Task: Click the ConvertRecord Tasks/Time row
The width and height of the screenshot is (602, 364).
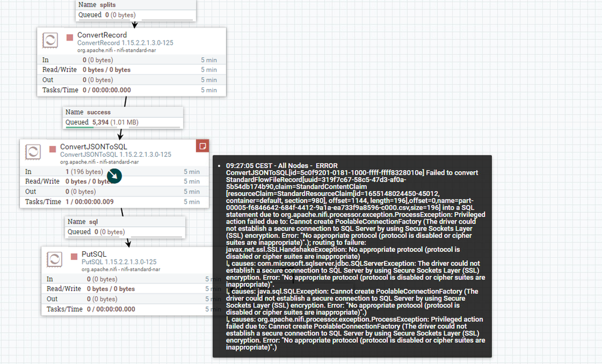Action: coord(131,90)
